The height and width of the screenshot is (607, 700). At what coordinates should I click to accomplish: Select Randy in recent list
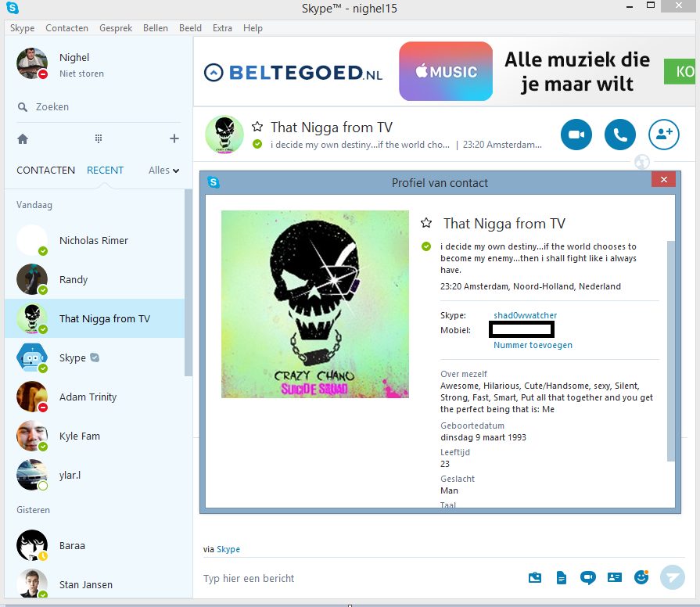[x=94, y=279]
